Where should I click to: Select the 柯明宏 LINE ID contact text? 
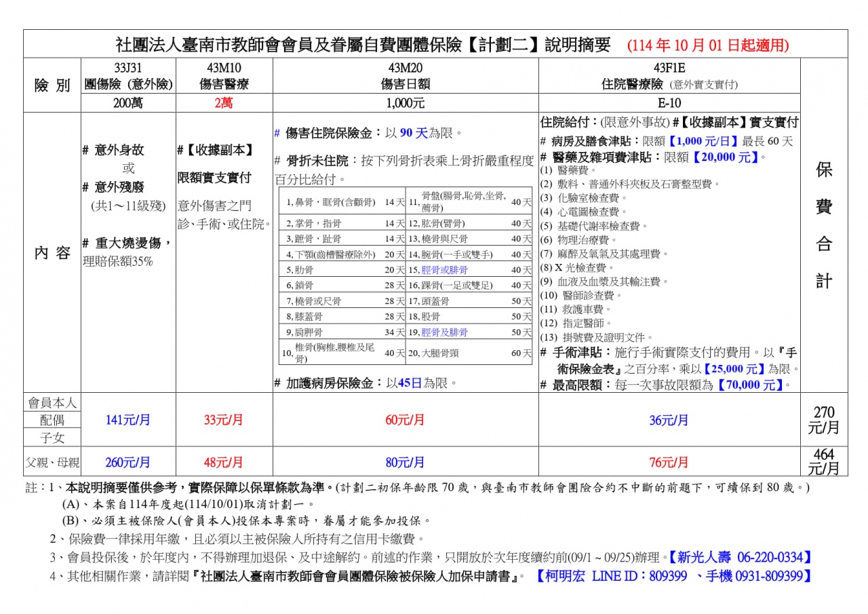point(674,577)
